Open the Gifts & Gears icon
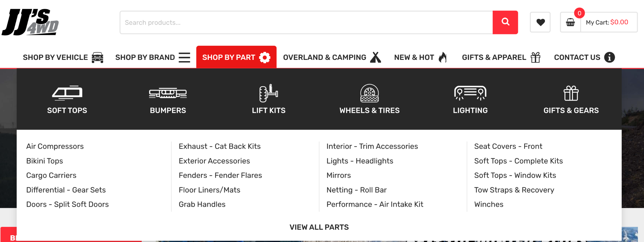 571,93
